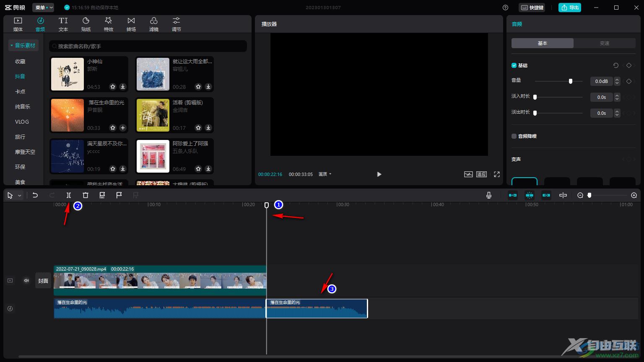Reset the 基础 settings
Image resolution: width=644 pixels, height=362 pixels.
(x=616, y=65)
